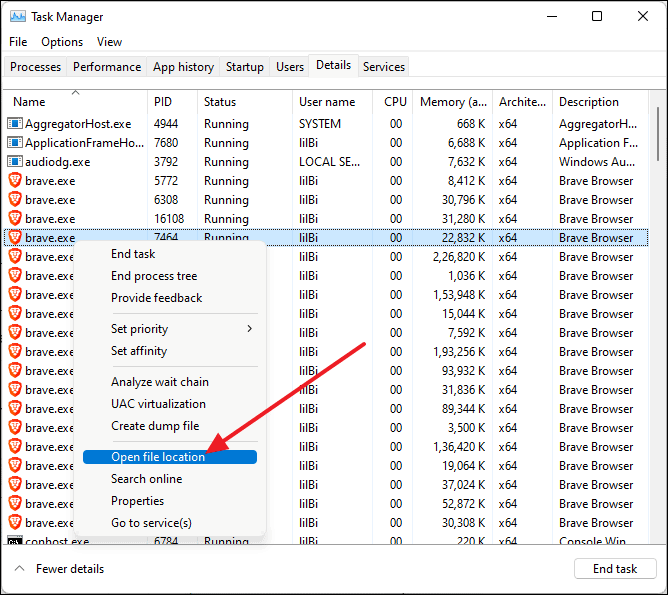The height and width of the screenshot is (595, 668).
Task: Open the Services tab
Action: pyautogui.click(x=384, y=67)
